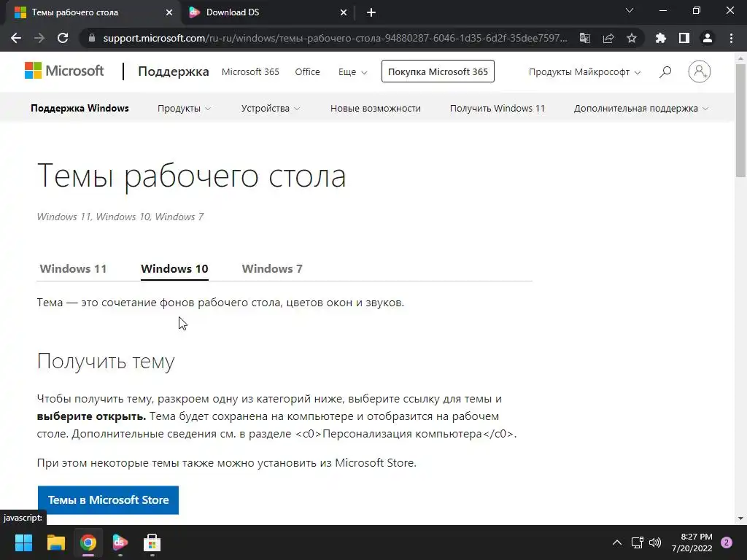Switch to the Windows 7 tab
Viewport: 747px width, 560px height.
[272, 268]
